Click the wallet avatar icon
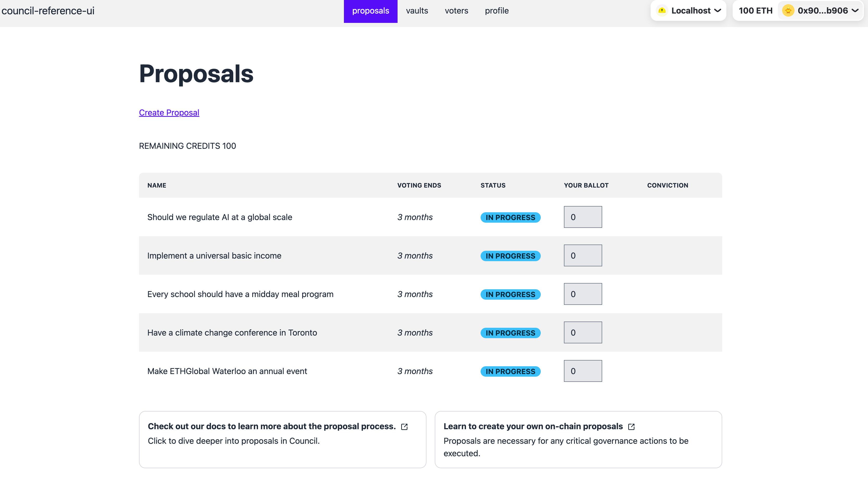Screen dimensions: 868x501 tap(788, 11)
